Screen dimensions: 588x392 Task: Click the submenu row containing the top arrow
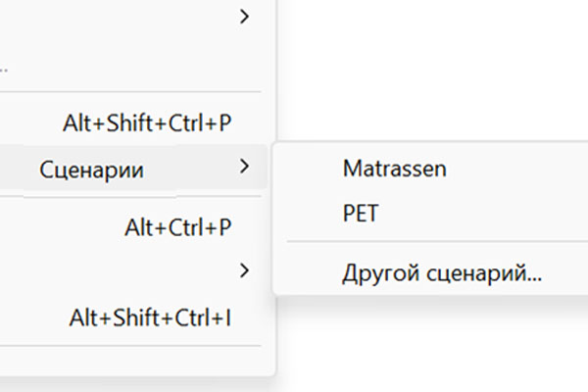[127, 17]
